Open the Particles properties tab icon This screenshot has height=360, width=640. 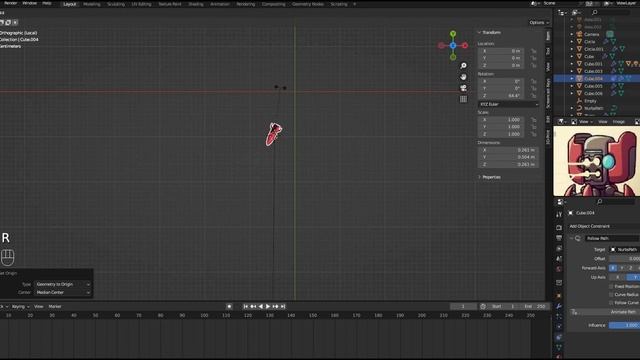(x=559, y=316)
